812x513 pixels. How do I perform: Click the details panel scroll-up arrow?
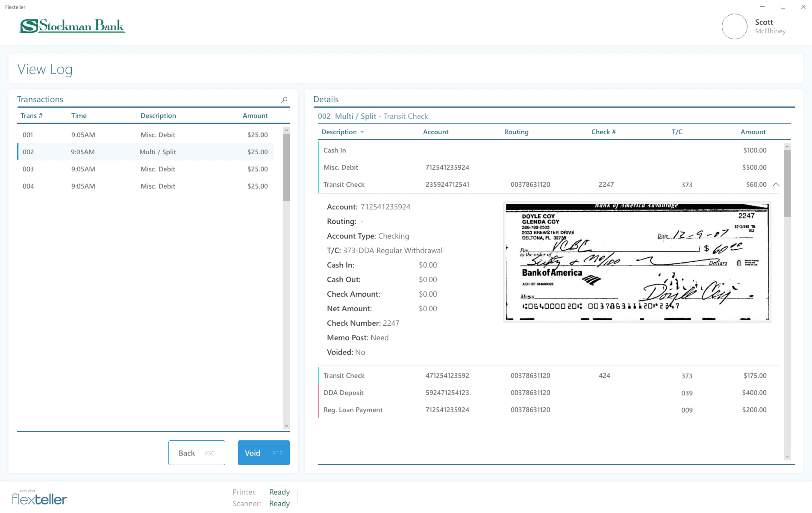point(787,146)
